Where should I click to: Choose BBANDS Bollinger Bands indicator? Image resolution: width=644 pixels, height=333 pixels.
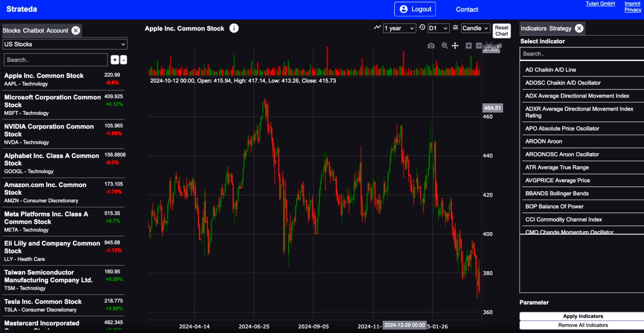pos(583,193)
